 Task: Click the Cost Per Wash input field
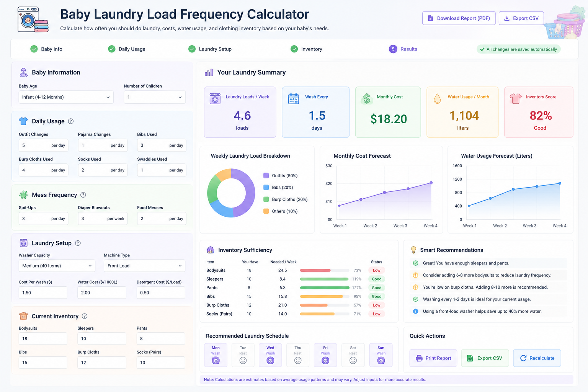(x=43, y=292)
